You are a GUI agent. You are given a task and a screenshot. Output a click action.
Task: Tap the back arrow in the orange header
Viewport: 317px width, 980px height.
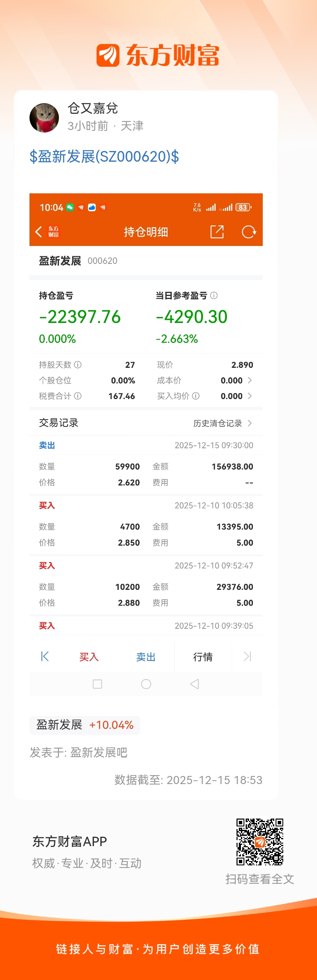pyautogui.click(x=38, y=232)
